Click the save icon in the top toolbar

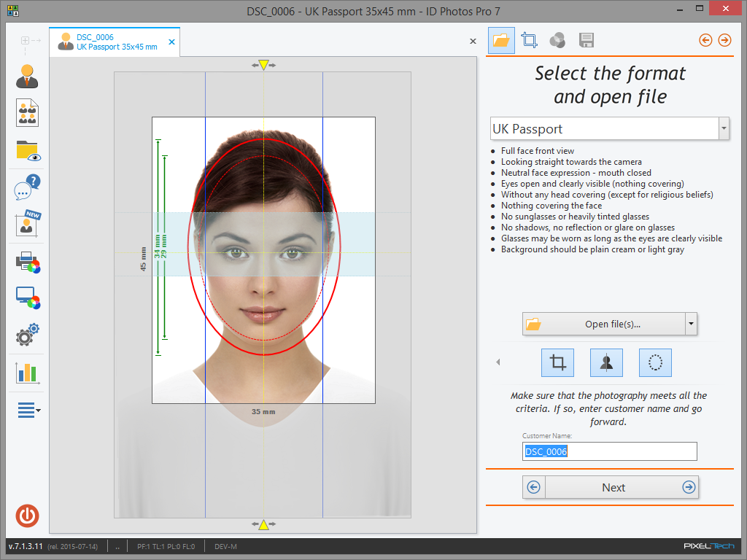point(586,40)
